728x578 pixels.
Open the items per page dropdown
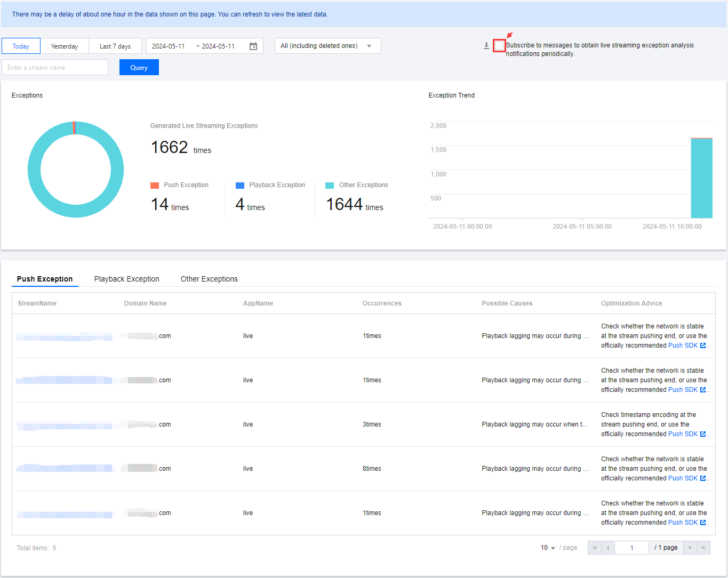pyautogui.click(x=548, y=548)
